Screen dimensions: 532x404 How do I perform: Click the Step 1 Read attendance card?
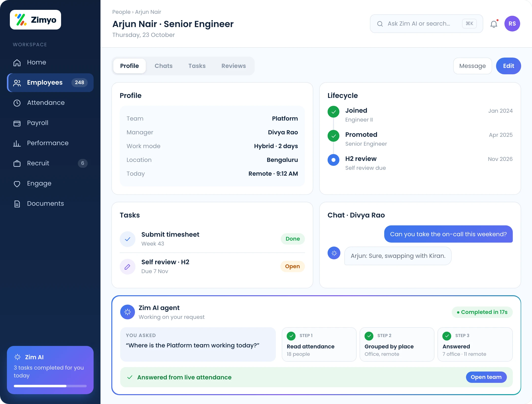[x=319, y=344]
